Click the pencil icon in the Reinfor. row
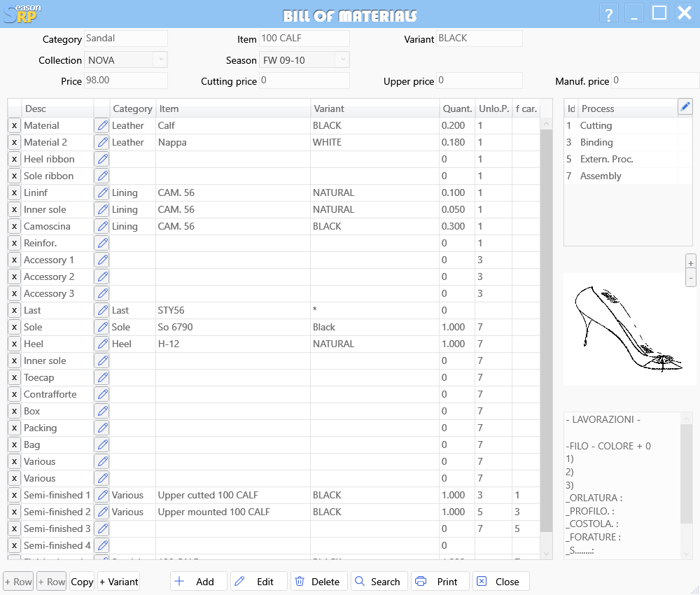 click(102, 244)
